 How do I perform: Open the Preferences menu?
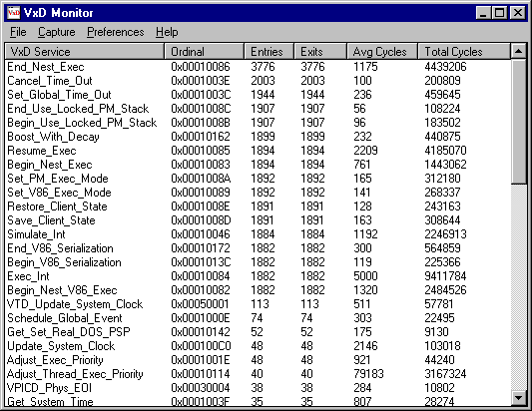(x=116, y=32)
